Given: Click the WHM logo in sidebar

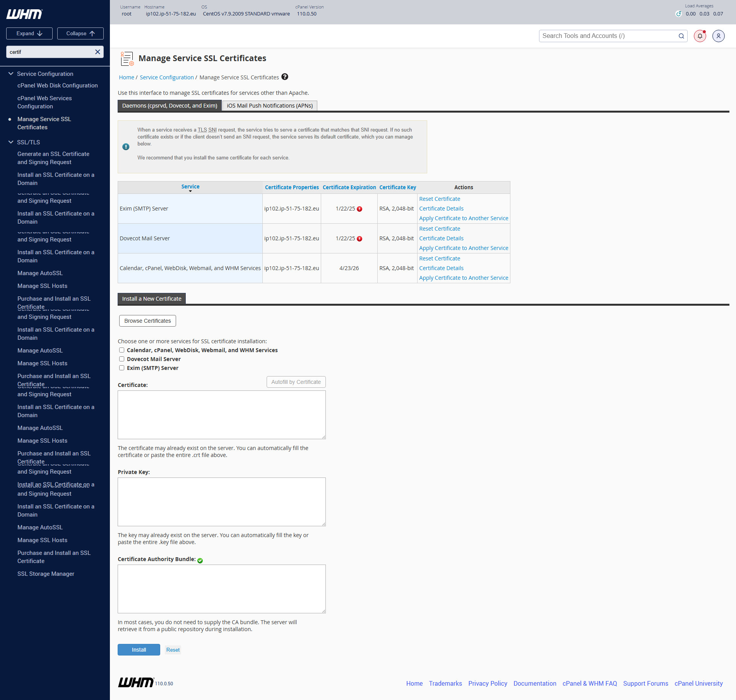Looking at the screenshot, I should click(24, 14).
